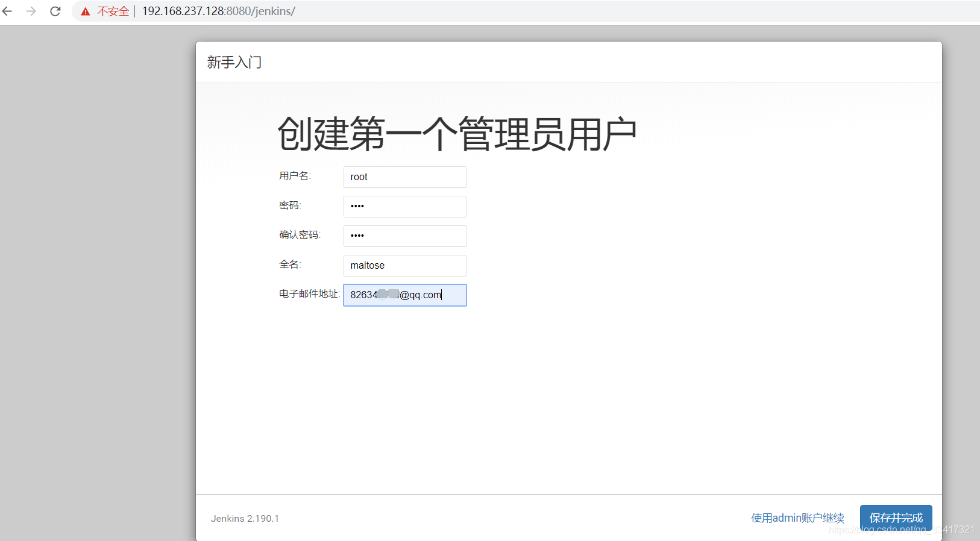This screenshot has width=980, height=541.
Task: Choose 使用admin账户继续 link
Action: [x=797, y=518]
